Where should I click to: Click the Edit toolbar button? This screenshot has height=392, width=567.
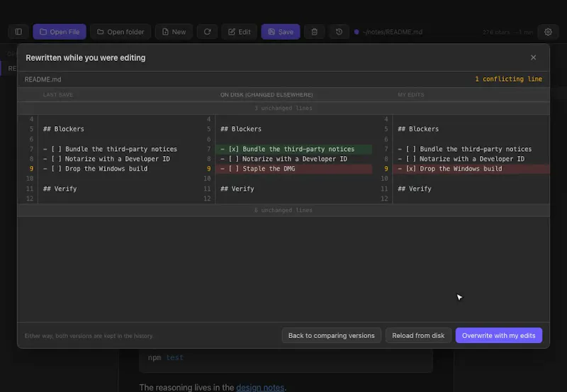[239, 32]
